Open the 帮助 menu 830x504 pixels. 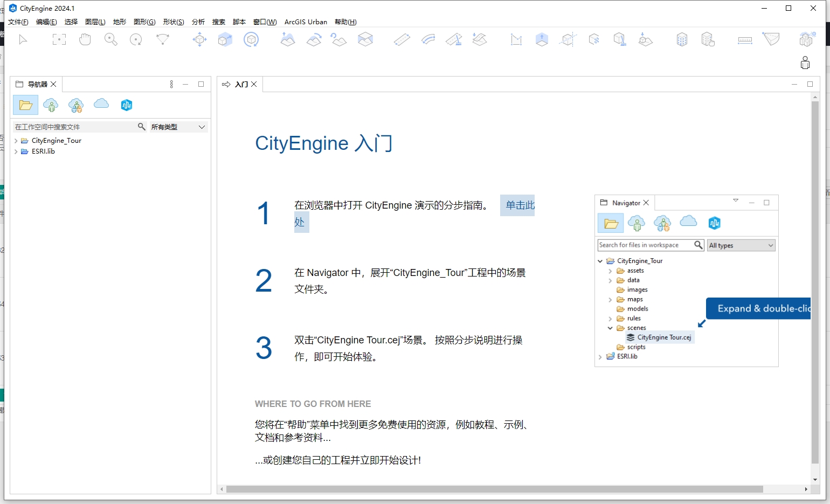point(345,22)
